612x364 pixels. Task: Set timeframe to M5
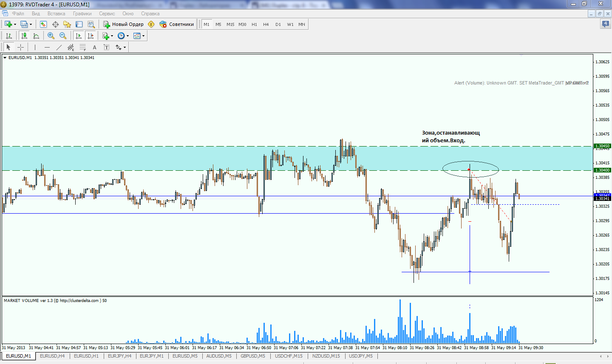pyautogui.click(x=218, y=24)
